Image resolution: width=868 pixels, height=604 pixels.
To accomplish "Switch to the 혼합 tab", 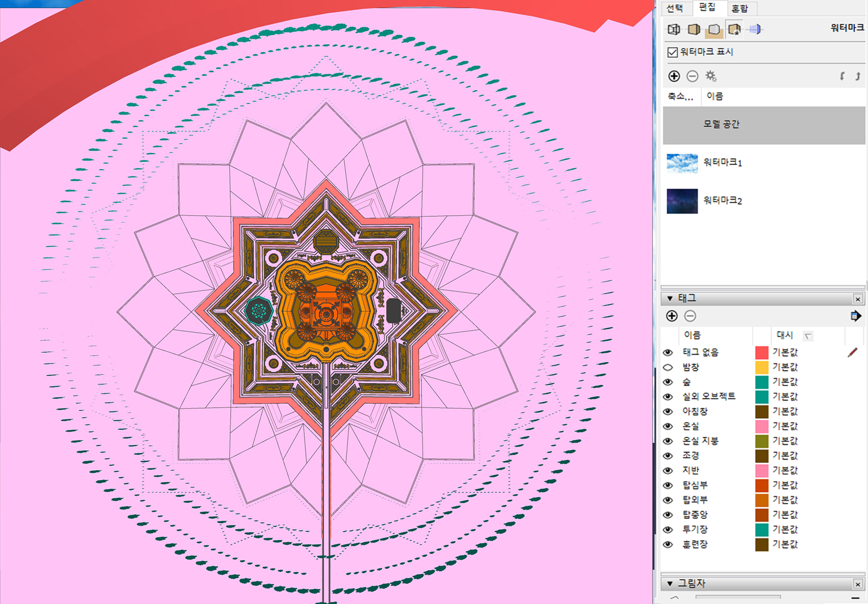I will [740, 8].
